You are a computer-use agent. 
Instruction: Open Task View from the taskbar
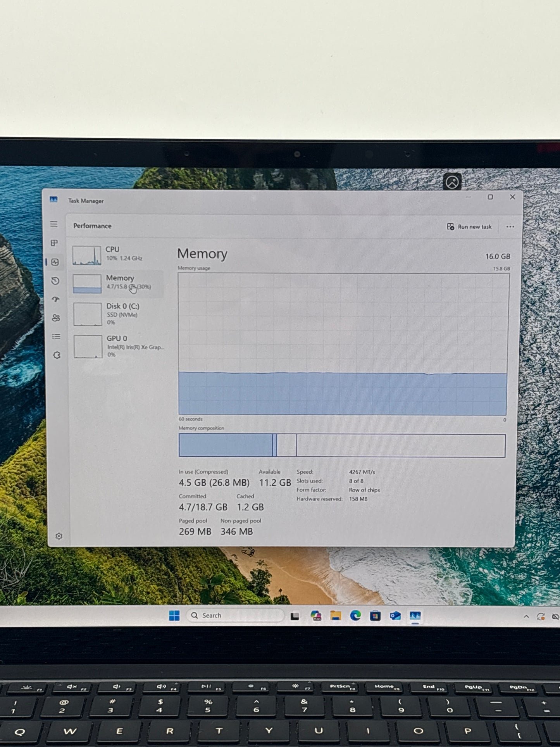click(x=295, y=616)
